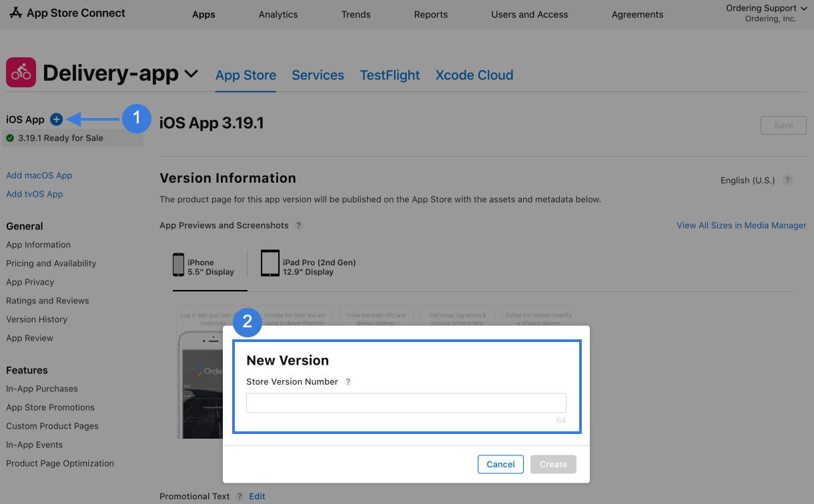Cancel the New Version dialog

pos(500,464)
